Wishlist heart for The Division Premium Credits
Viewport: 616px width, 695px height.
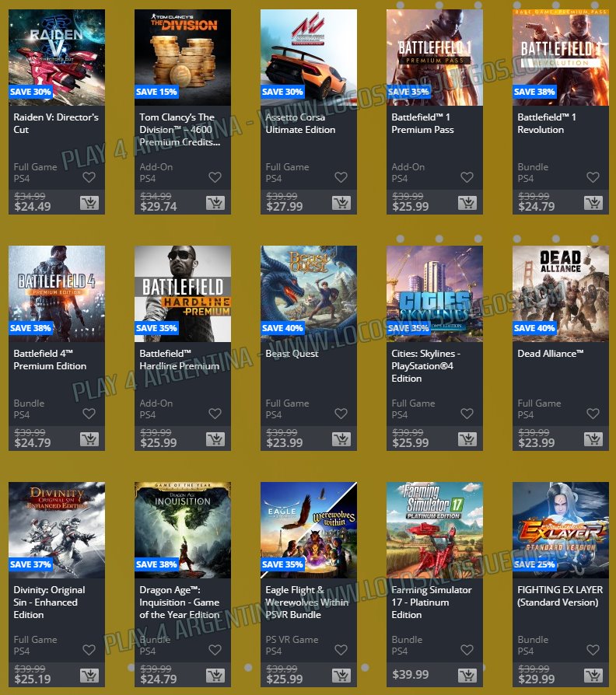point(215,177)
